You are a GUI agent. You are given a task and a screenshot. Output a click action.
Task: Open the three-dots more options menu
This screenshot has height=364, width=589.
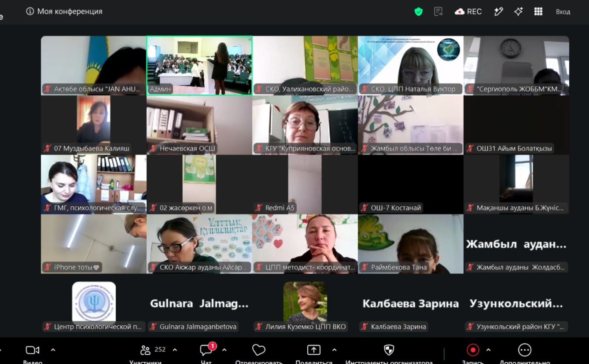[525, 350]
